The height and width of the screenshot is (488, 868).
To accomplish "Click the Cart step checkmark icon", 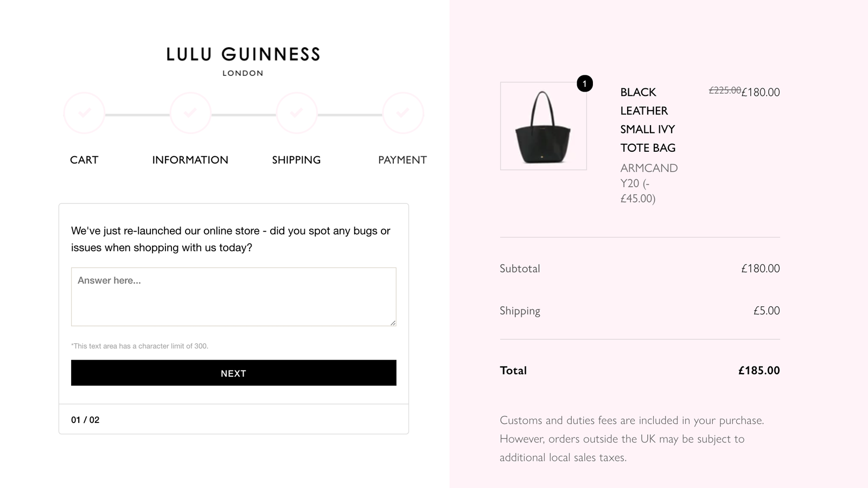I will pyautogui.click(x=84, y=113).
